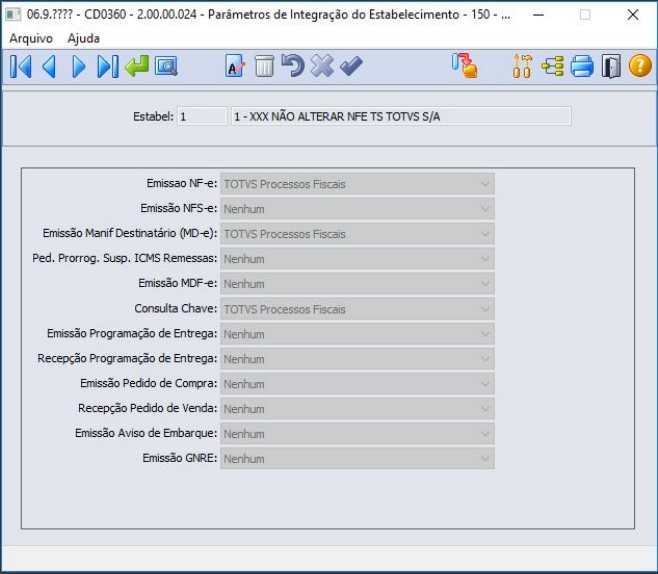This screenshot has height=574, width=658.
Task: Click the undo arrow icon
Action: (293, 66)
